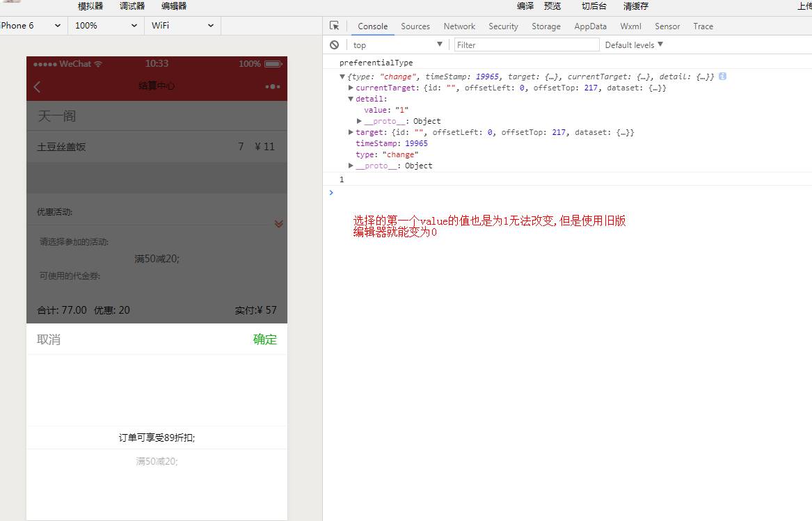Screen dimensions: 812x521
Task: Collapse the detail object property
Action: (x=351, y=99)
